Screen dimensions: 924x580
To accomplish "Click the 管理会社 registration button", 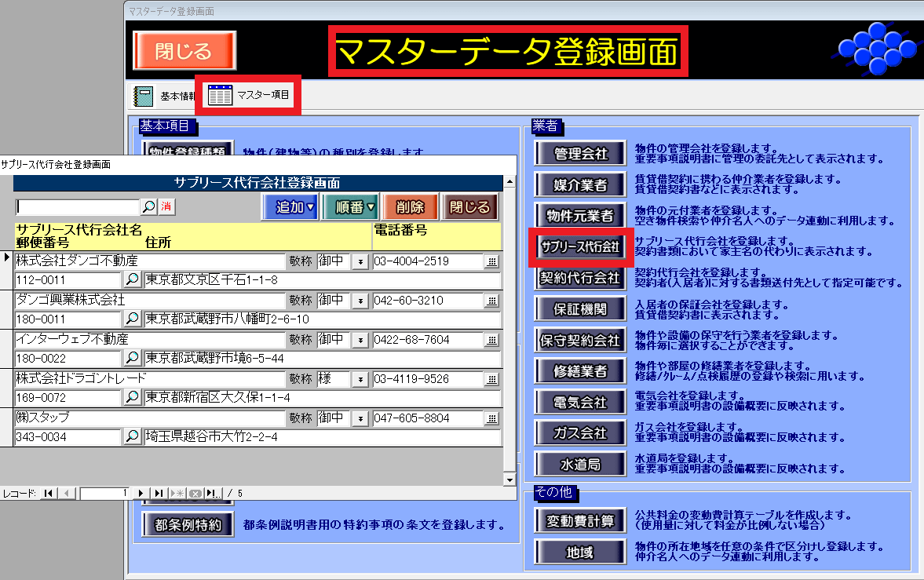I will [580, 153].
